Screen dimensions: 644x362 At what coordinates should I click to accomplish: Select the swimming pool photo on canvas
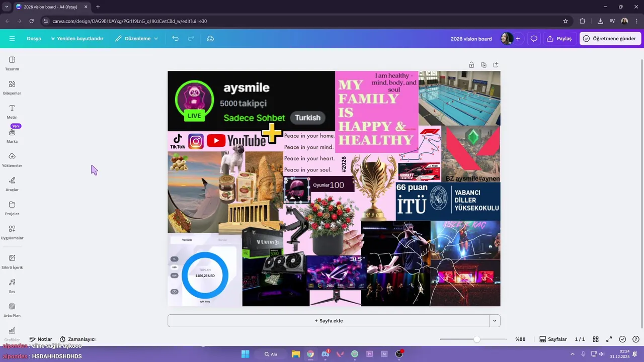459,98
